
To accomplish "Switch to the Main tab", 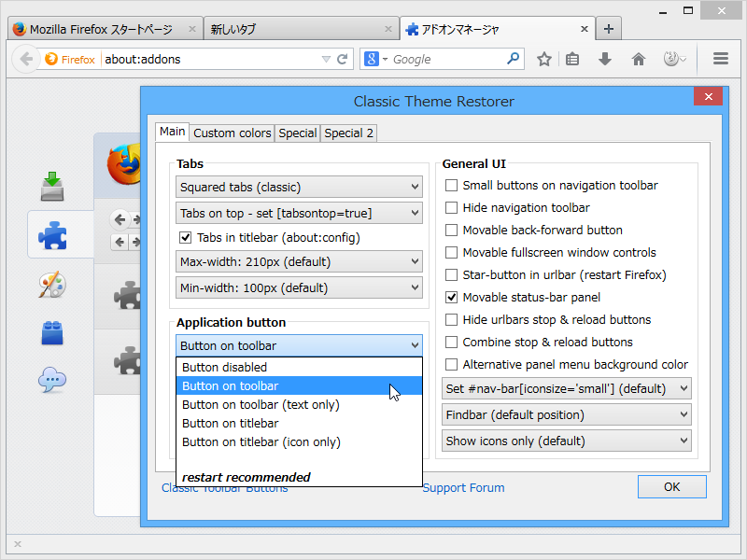I will (x=172, y=132).
